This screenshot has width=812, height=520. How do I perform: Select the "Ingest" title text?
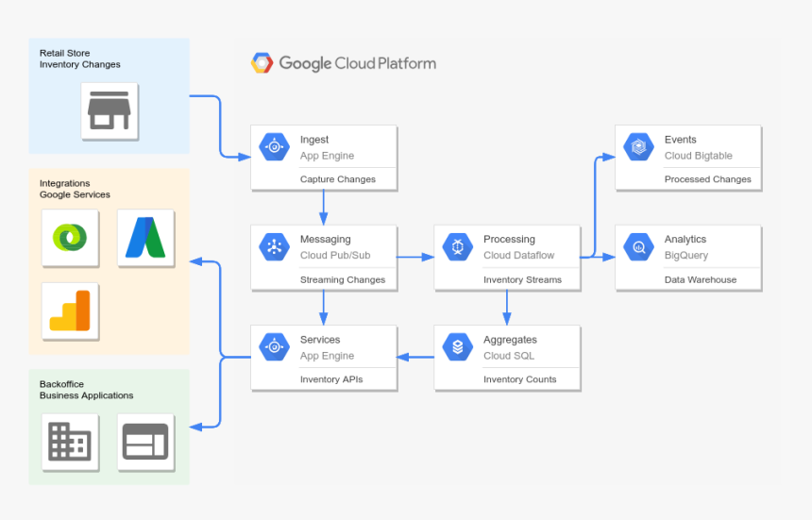pos(314,140)
